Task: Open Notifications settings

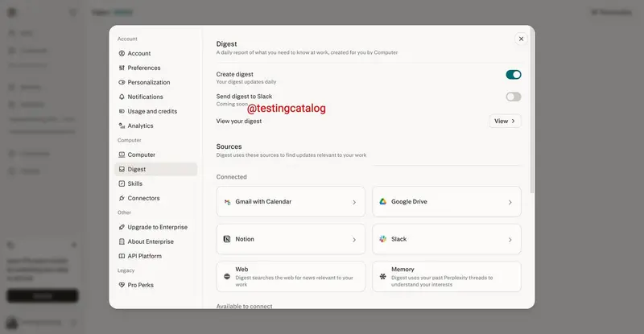Action: 155,97
